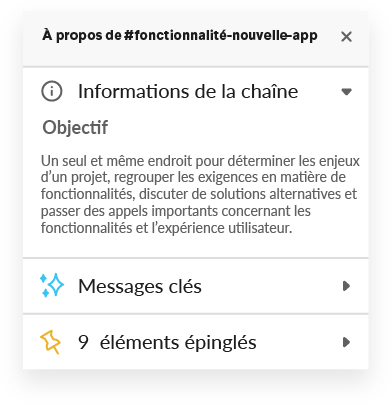This screenshot has height=404, width=392.
Task: Click the channel objective description paragraph
Action: (200, 194)
